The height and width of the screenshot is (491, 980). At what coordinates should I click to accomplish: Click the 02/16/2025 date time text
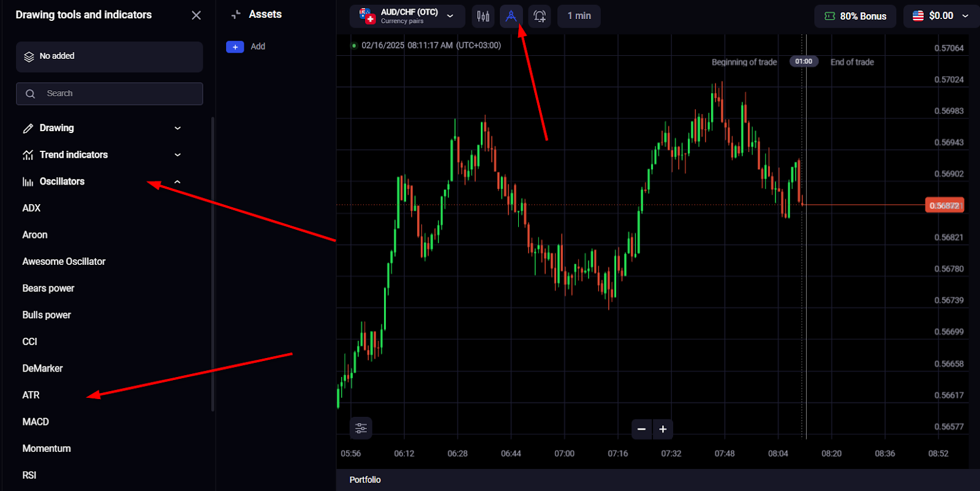pyautogui.click(x=431, y=45)
